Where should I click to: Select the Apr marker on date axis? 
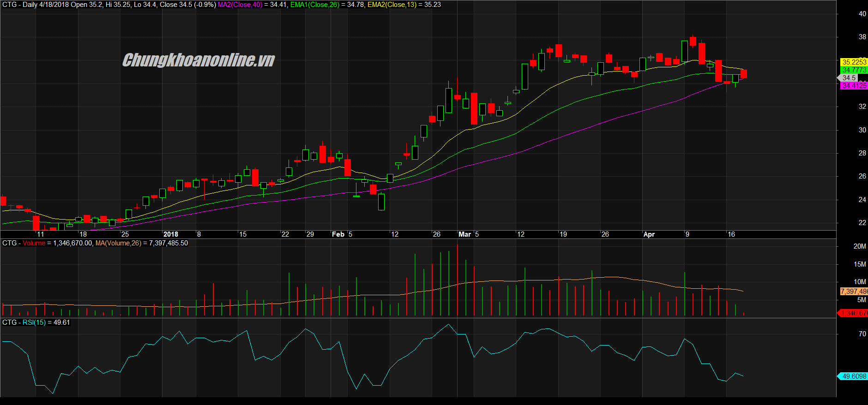tap(649, 234)
